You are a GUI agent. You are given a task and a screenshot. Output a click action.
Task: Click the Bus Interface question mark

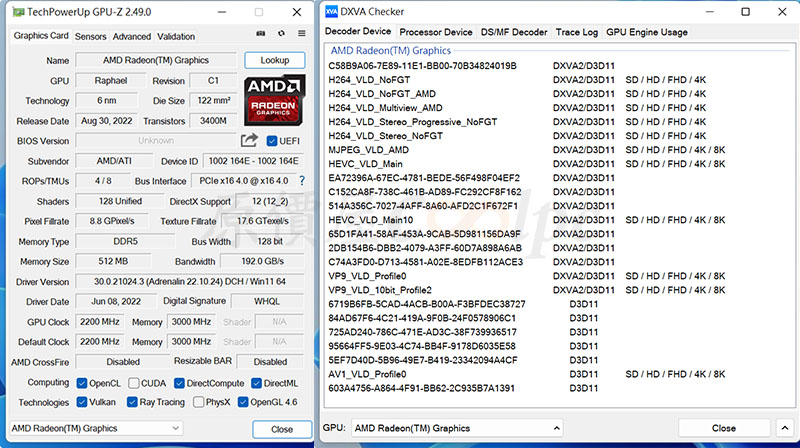(302, 181)
